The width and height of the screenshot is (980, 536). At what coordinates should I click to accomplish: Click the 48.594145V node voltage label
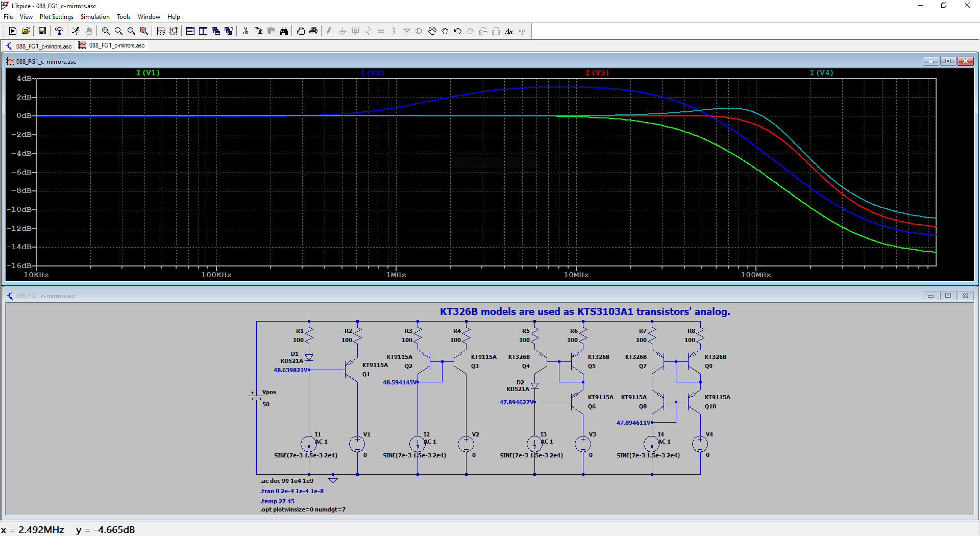click(x=400, y=382)
